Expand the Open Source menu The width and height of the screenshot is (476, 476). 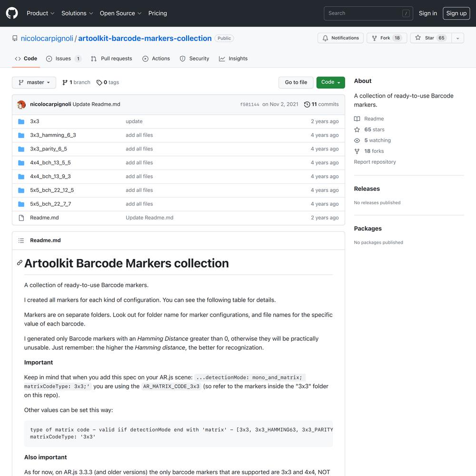pos(120,13)
